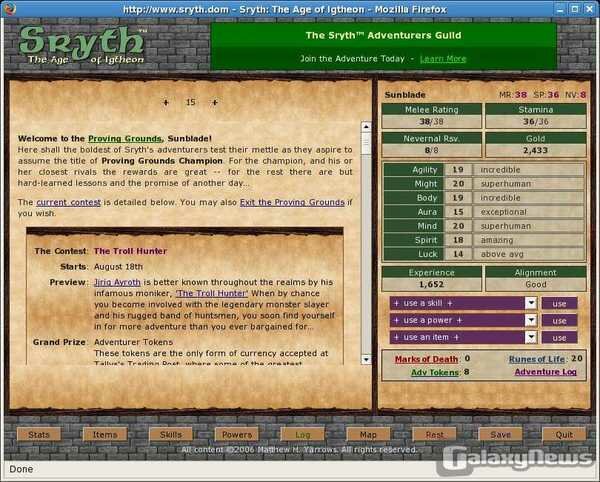
Task: Click the Melee Rating header
Action: click(432, 109)
